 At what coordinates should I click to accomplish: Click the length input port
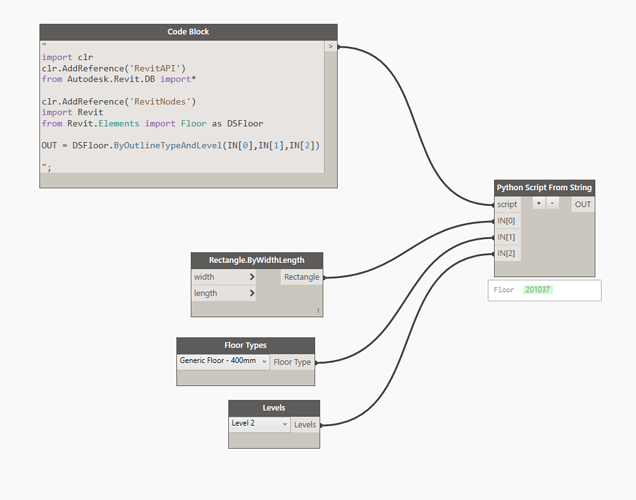[x=224, y=293]
